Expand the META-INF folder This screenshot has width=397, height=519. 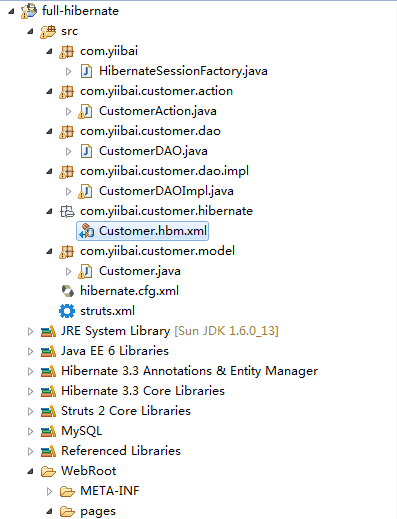[49, 491]
